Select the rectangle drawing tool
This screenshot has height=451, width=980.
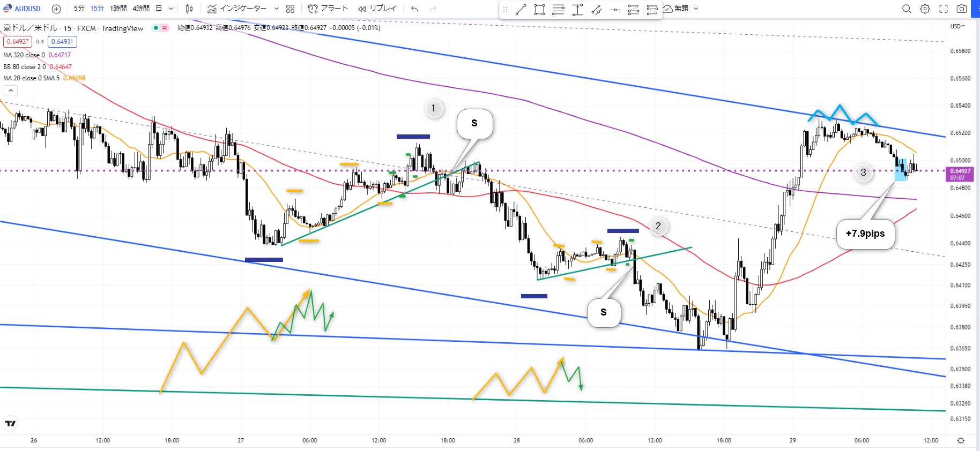point(539,9)
